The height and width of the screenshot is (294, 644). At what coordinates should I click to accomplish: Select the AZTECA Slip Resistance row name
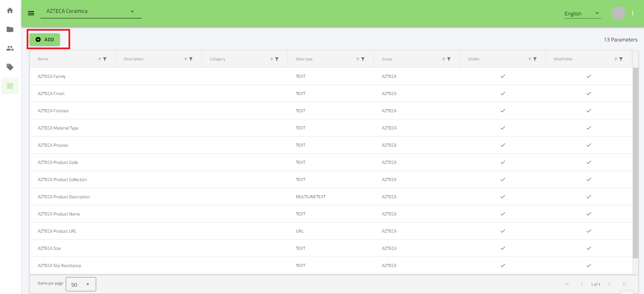coord(59,266)
